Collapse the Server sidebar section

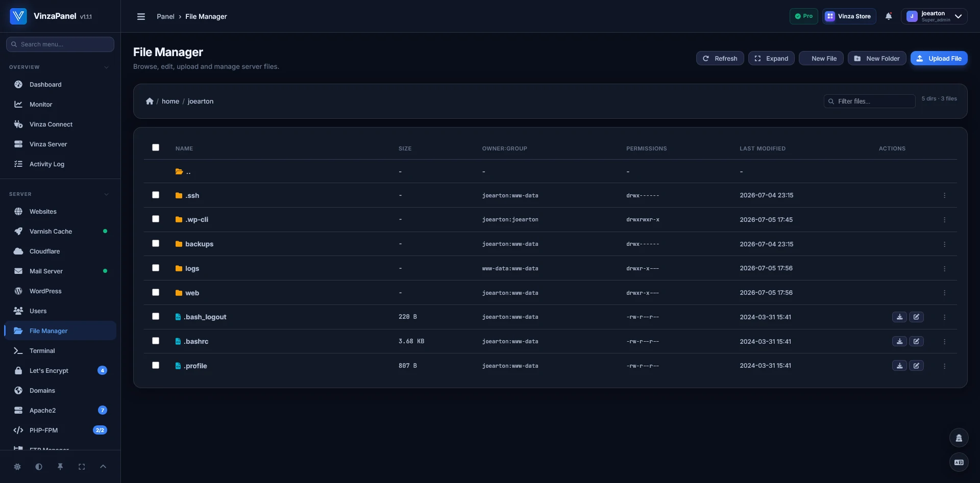(106, 194)
